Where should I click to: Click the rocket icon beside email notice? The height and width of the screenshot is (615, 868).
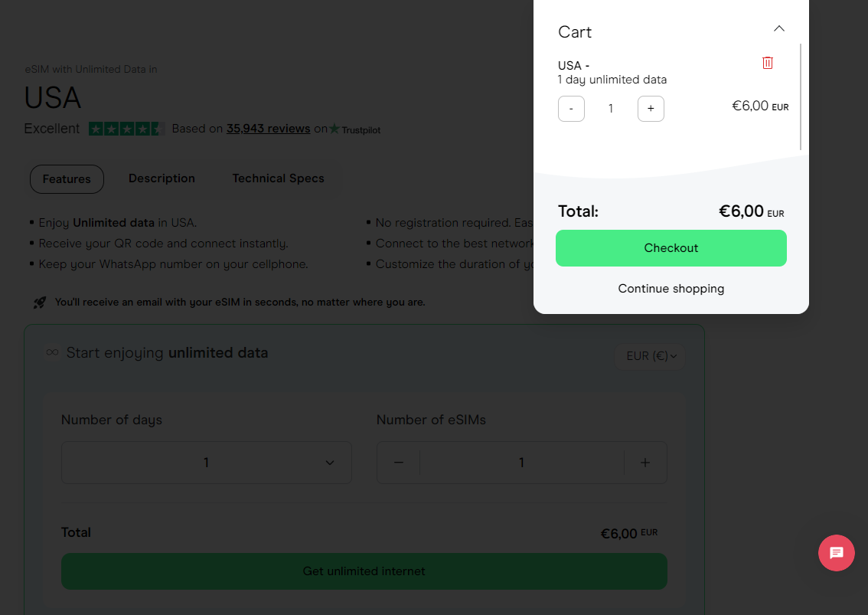[40, 303]
